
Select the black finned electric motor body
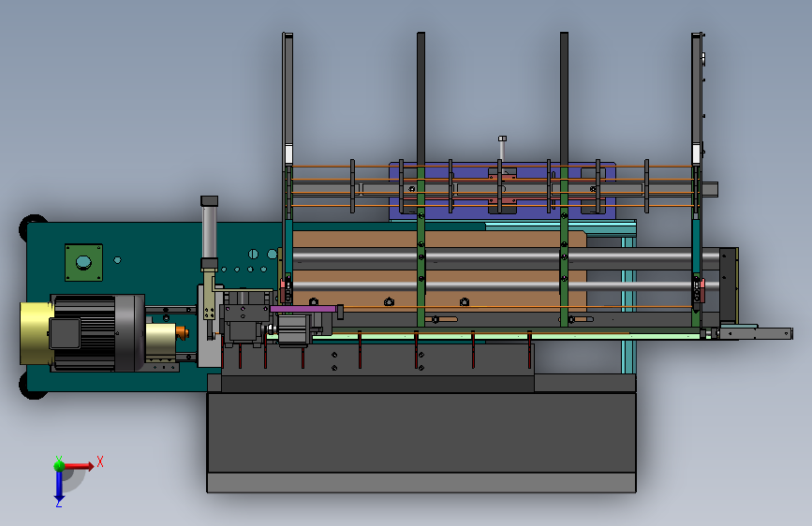(97, 333)
